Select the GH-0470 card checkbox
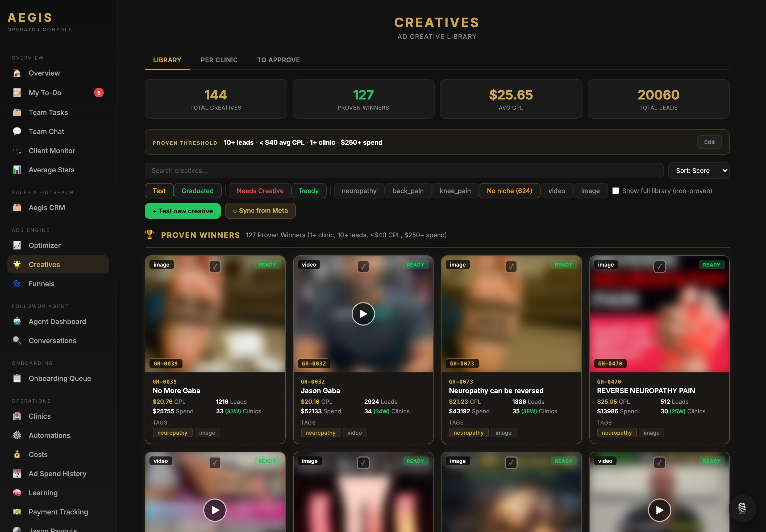The image size is (766, 532). click(659, 266)
